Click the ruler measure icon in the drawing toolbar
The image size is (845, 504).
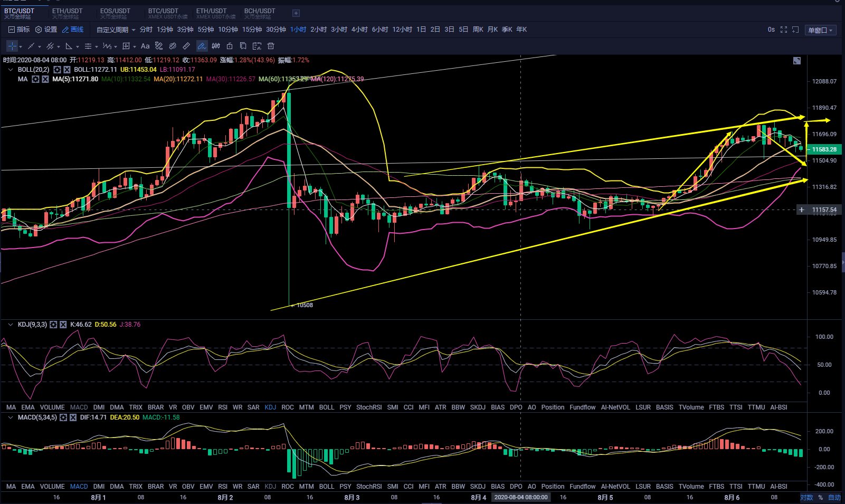186,46
